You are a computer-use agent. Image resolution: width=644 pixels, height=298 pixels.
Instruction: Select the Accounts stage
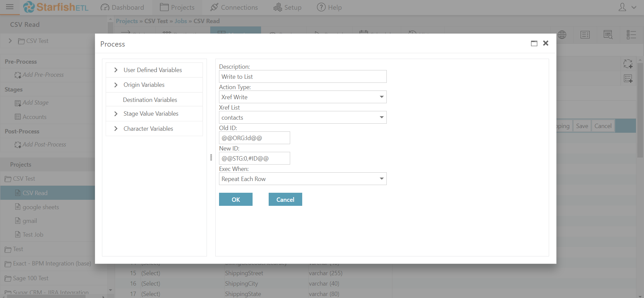(35, 117)
